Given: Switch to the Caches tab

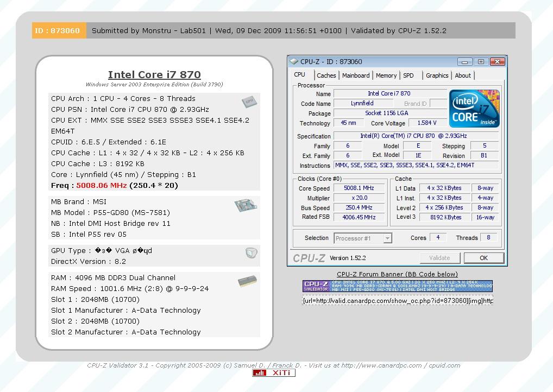Looking at the screenshot, I should (326, 75).
